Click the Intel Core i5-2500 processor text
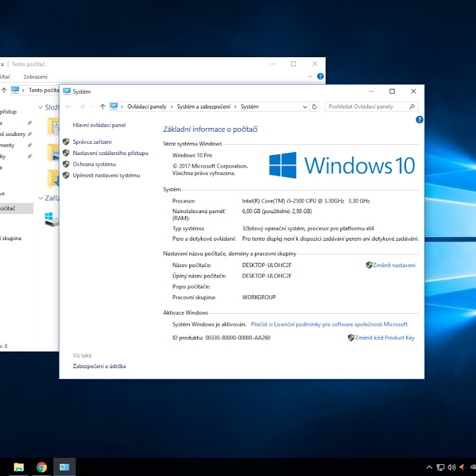Viewport: 476px width, 476px height. (x=306, y=201)
